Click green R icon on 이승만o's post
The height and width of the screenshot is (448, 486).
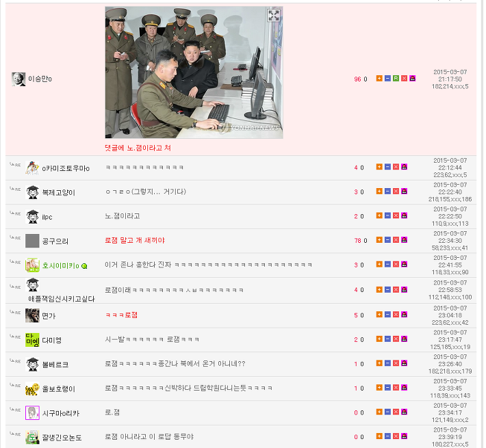click(396, 79)
